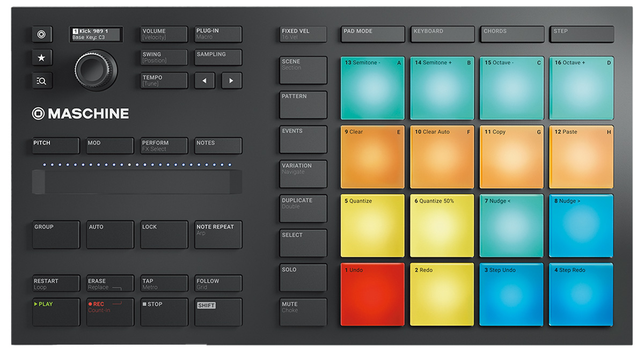The image size is (644, 352).
Task: Click the star favorites button
Action: click(42, 57)
